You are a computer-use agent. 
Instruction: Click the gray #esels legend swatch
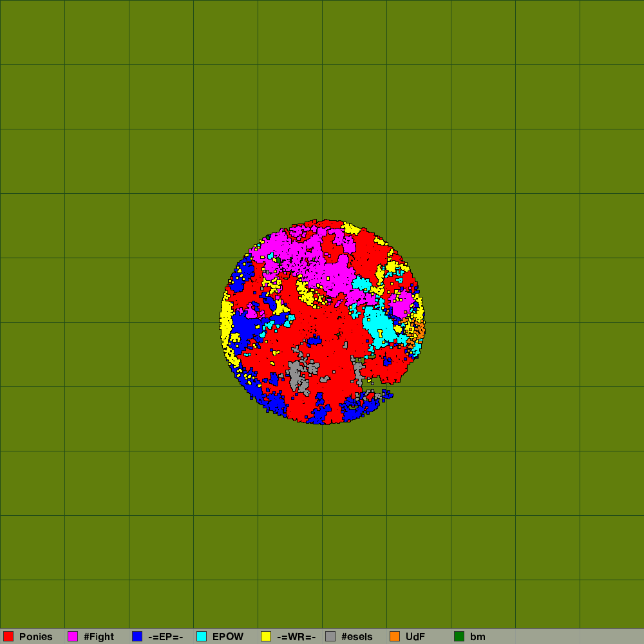pyautogui.click(x=330, y=636)
